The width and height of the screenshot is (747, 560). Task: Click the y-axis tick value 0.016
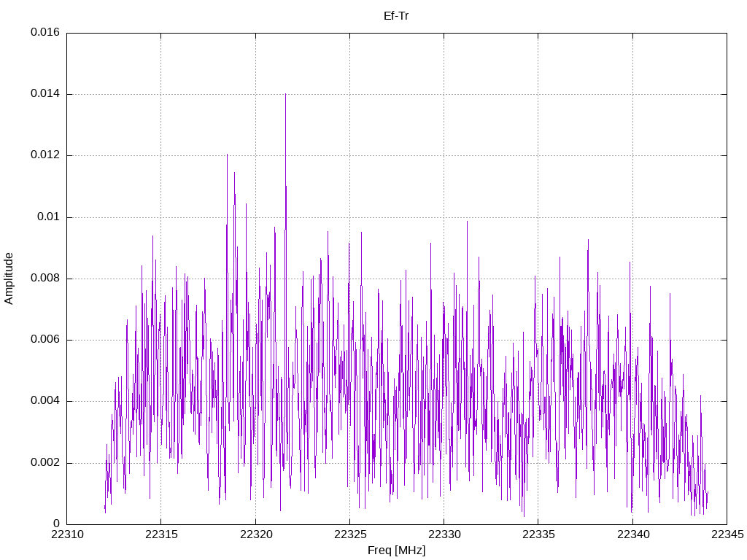pyautogui.click(x=45, y=32)
